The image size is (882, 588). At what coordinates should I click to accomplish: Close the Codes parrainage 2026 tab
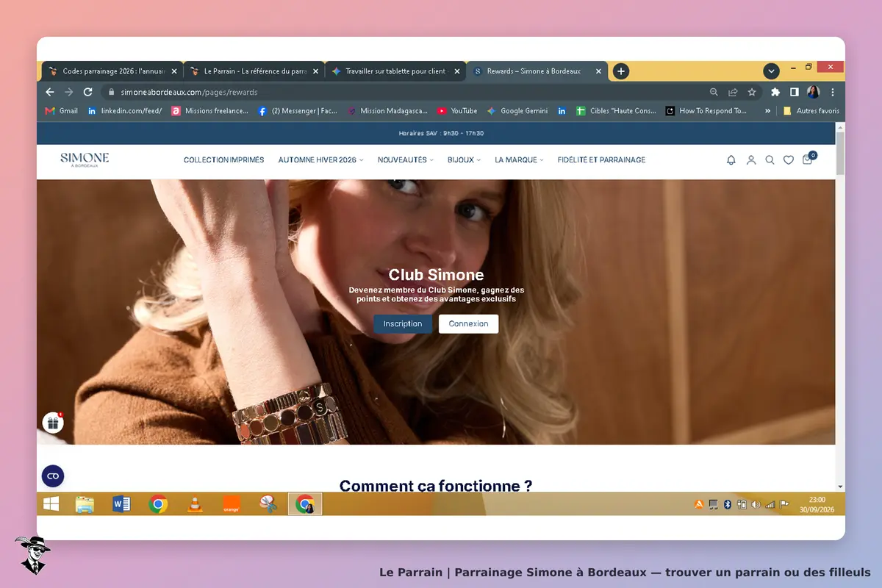[x=174, y=71]
